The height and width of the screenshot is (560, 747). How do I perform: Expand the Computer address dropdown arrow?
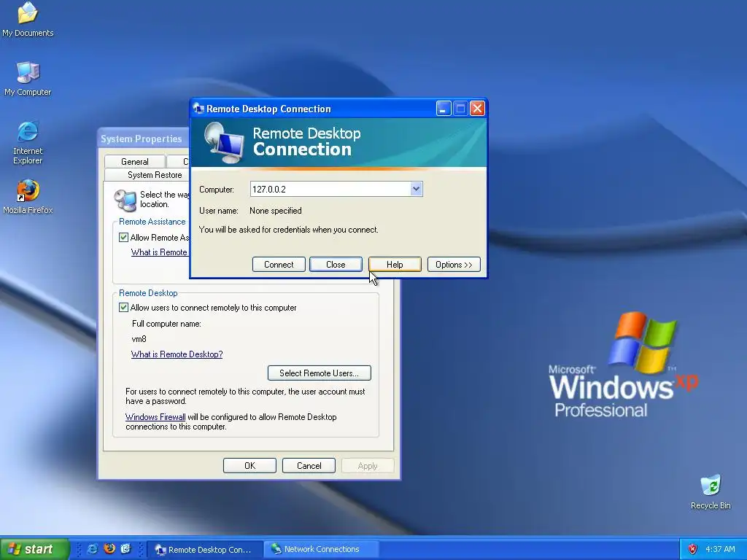[x=416, y=189]
